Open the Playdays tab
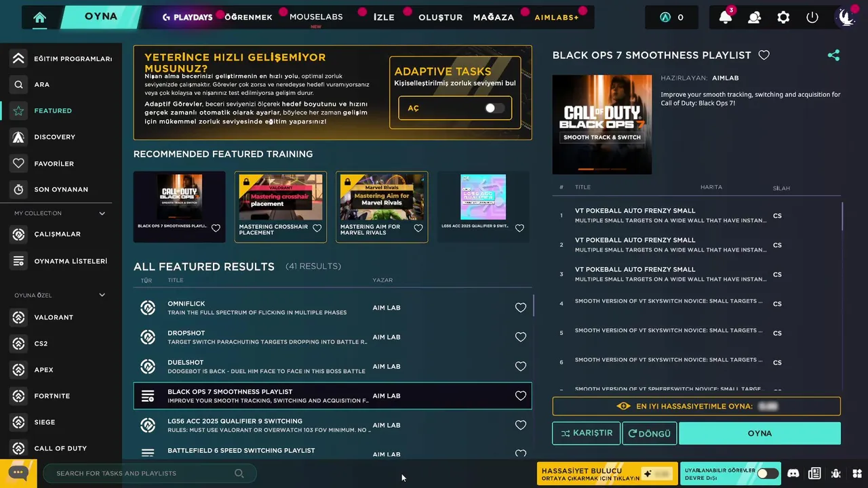868x488 pixels. [x=187, y=18]
